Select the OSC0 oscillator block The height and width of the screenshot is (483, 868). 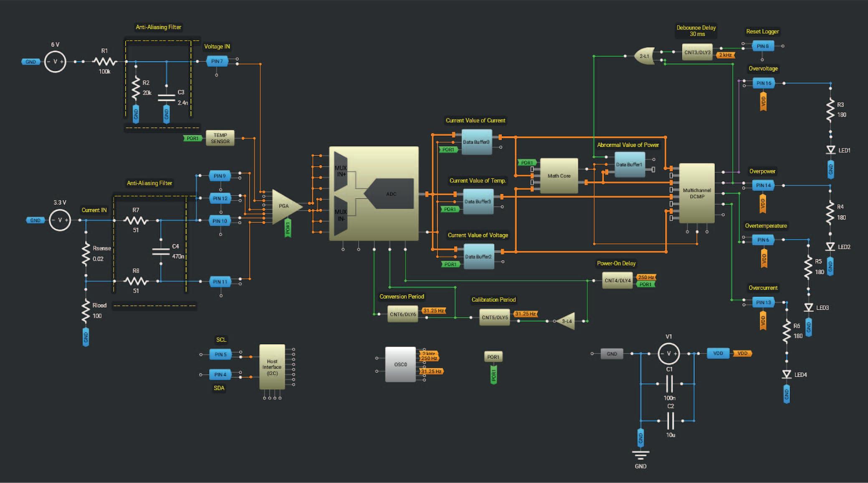(x=400, y=364)
